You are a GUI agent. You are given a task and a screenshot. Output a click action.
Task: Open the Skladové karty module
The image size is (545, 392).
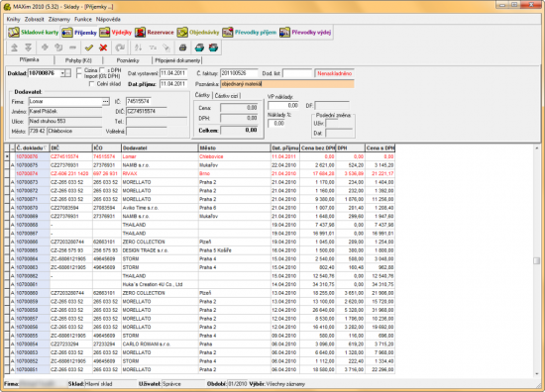34,33
